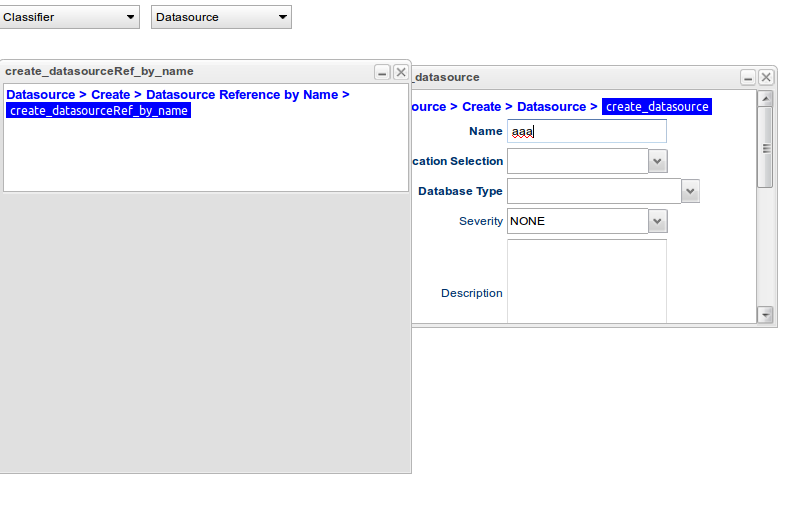The image size is (799, 507).
Task: Close the create_datasource form window
Action: (766, 77)
